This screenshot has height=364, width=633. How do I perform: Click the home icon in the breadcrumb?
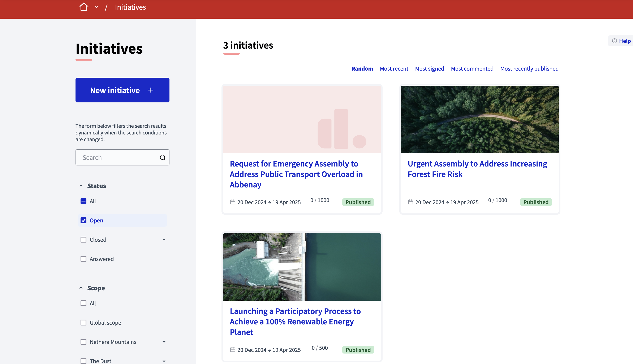click(84, 7)
